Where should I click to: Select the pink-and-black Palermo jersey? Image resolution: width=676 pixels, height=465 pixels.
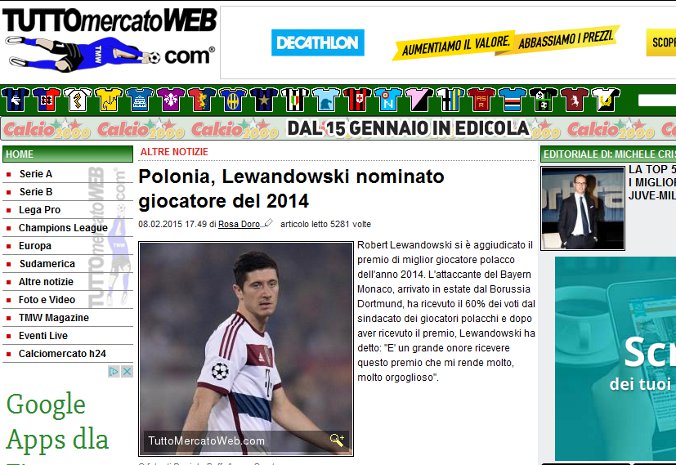tap(419, 100)
